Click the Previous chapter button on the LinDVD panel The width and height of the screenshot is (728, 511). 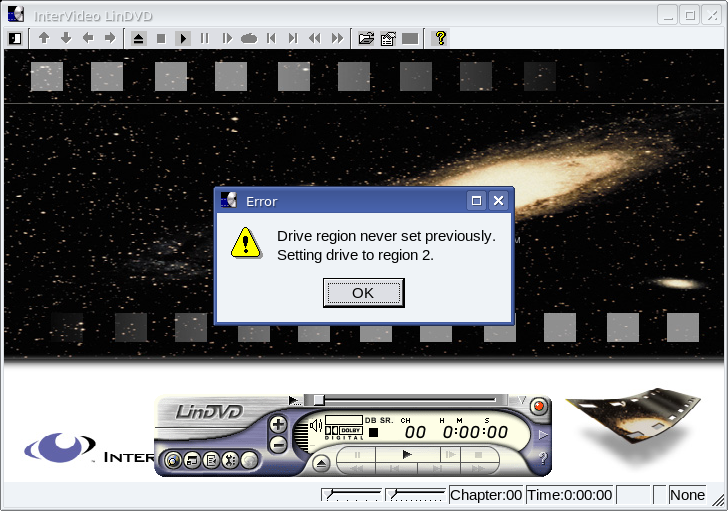[x=395, y=469]
